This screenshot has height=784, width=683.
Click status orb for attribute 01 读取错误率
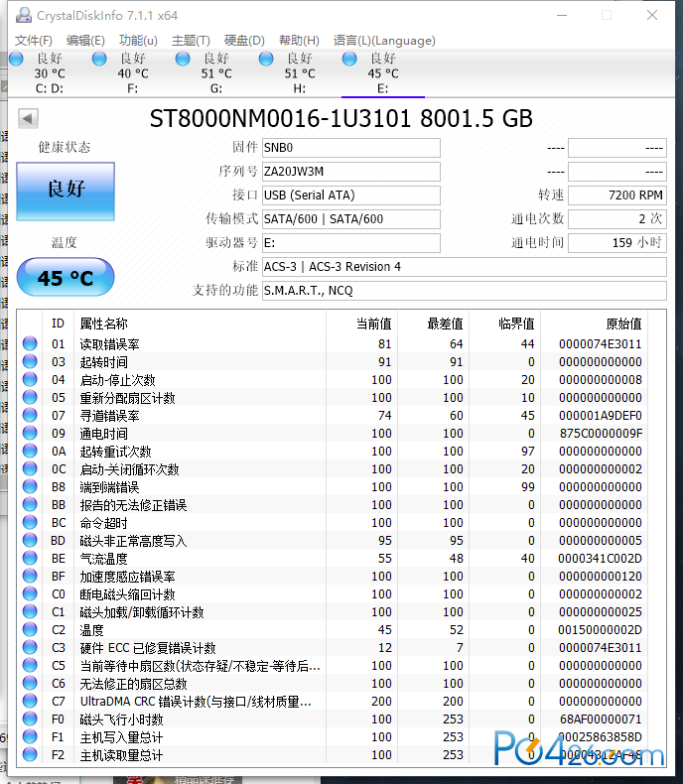(x=30, y=343)
